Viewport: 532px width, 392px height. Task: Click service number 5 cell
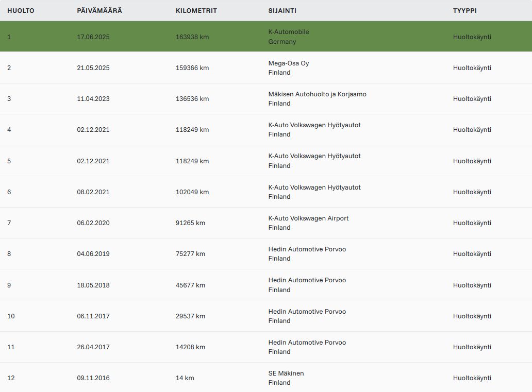pyautogui.click(x=9, y=161)
